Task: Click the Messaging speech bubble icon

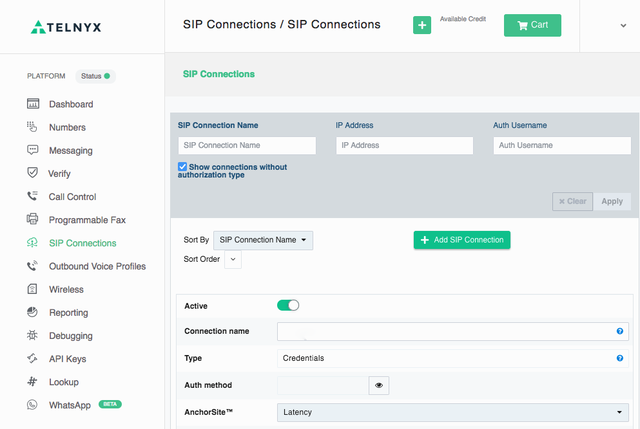Action: click(x=33, y=150)
